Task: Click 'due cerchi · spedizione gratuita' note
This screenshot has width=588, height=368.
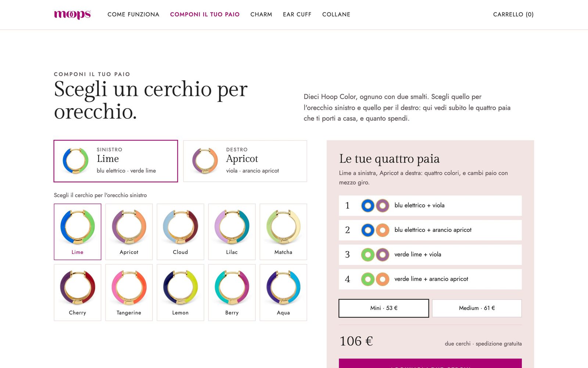Action: coord(483,344)
